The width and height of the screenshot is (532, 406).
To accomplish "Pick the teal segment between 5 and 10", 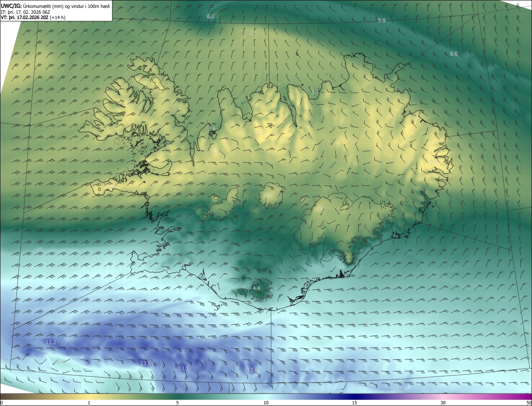I will pos(222,397).
